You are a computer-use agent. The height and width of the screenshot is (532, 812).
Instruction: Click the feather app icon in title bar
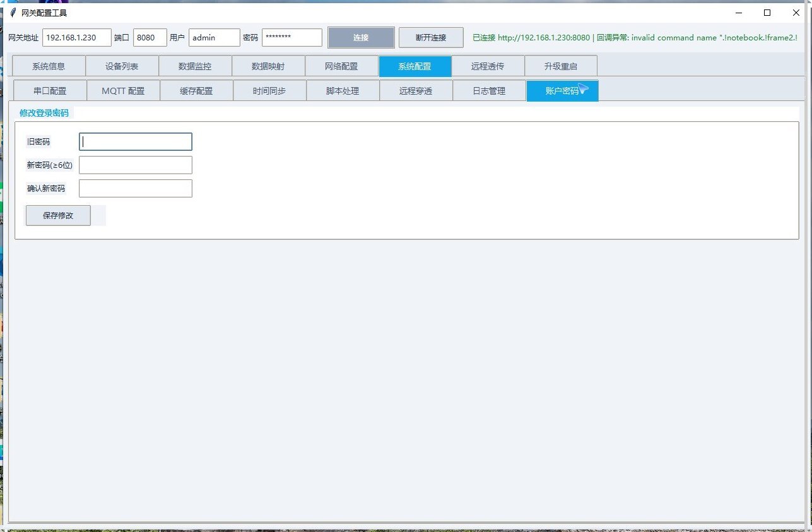[13, 13]
